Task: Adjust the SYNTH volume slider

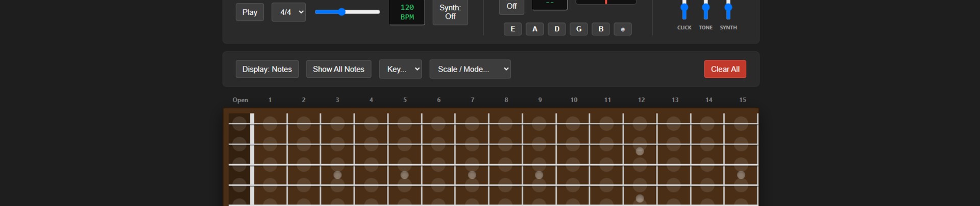Action: point(728,9)
